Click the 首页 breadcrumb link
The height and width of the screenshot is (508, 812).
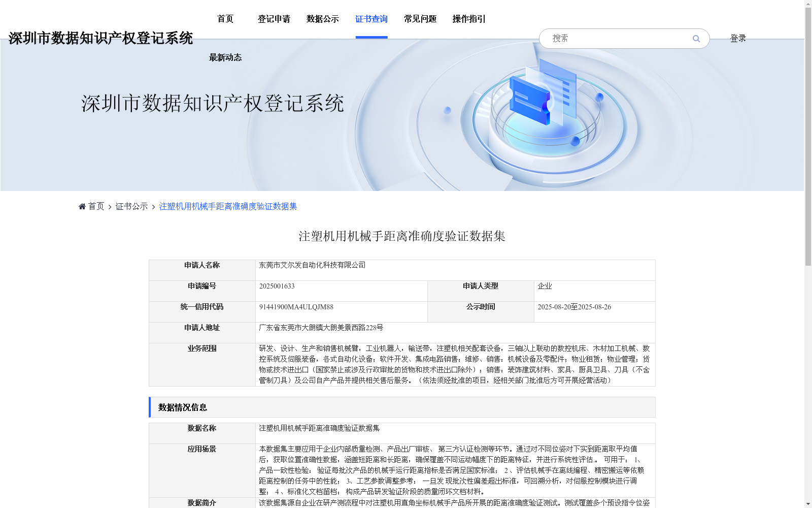[x=96, y=206]
